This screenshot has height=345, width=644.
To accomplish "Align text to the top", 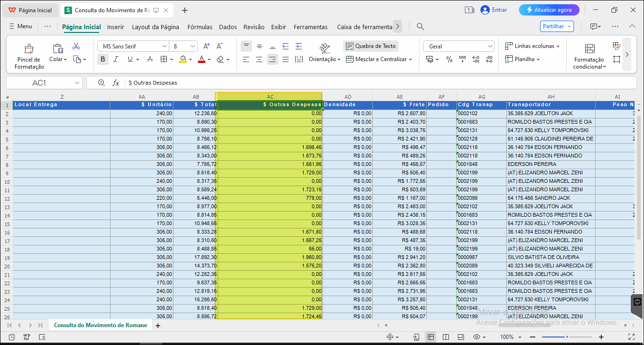I will point(246,46).
